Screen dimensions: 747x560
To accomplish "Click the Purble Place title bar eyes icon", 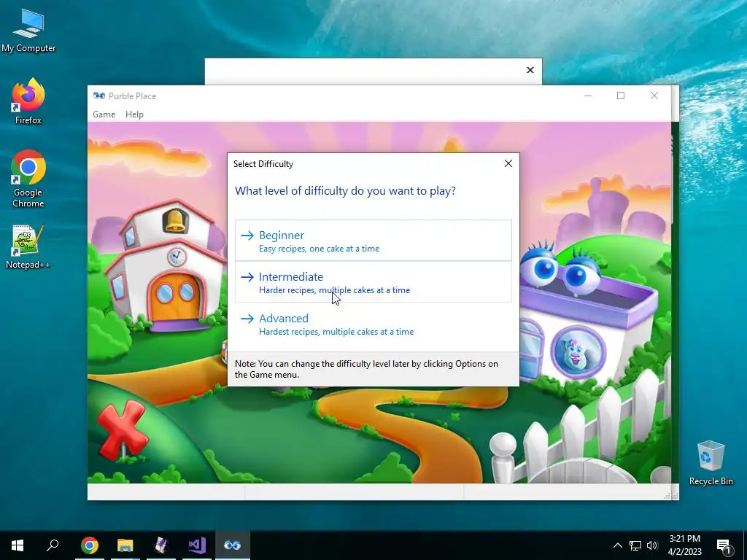I will click(x=99, y=96).
